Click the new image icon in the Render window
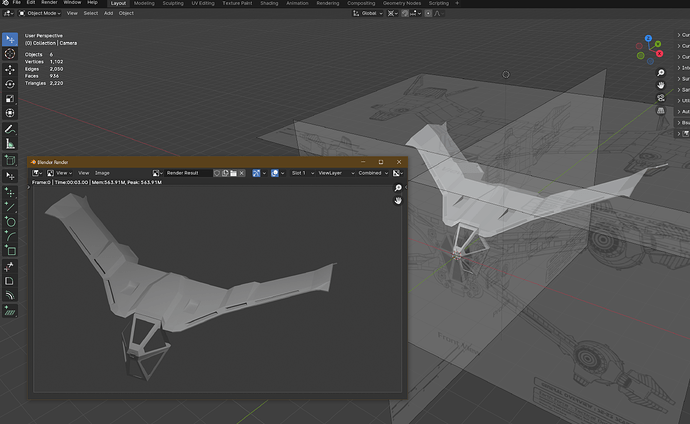 225,173
